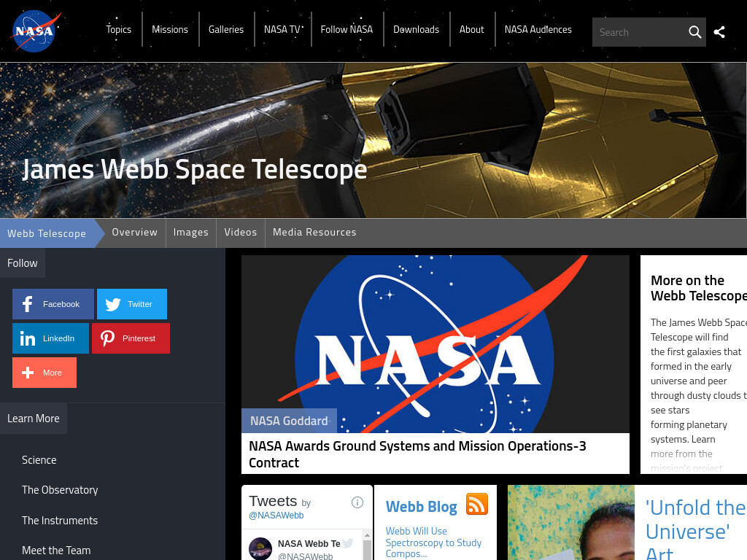The height and width of the screenshot is (560, 747).
Task: Click the More on the Webb Telescope heading
Action: [699, 288]
